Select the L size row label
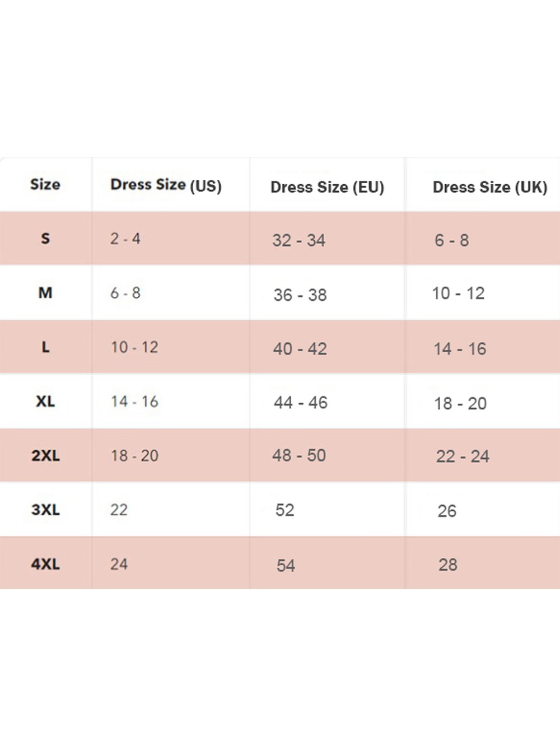The width and height of the screenshot is (560, 746). coord(45,347)
